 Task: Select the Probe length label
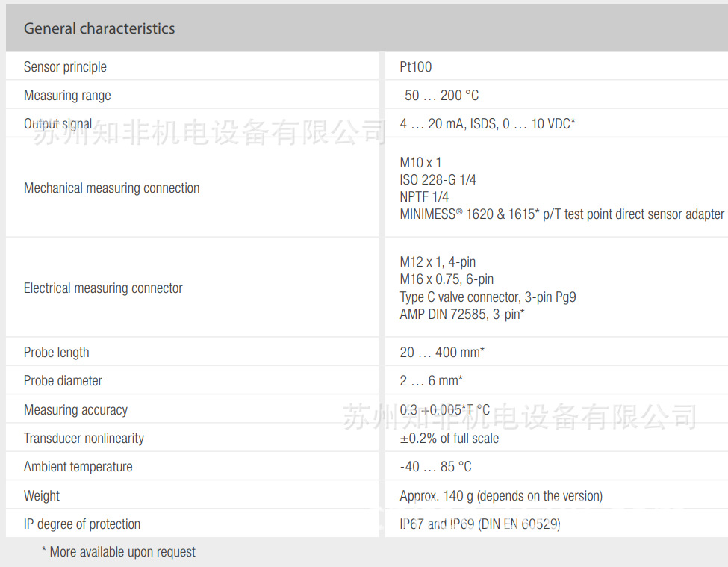click(56, 352)
